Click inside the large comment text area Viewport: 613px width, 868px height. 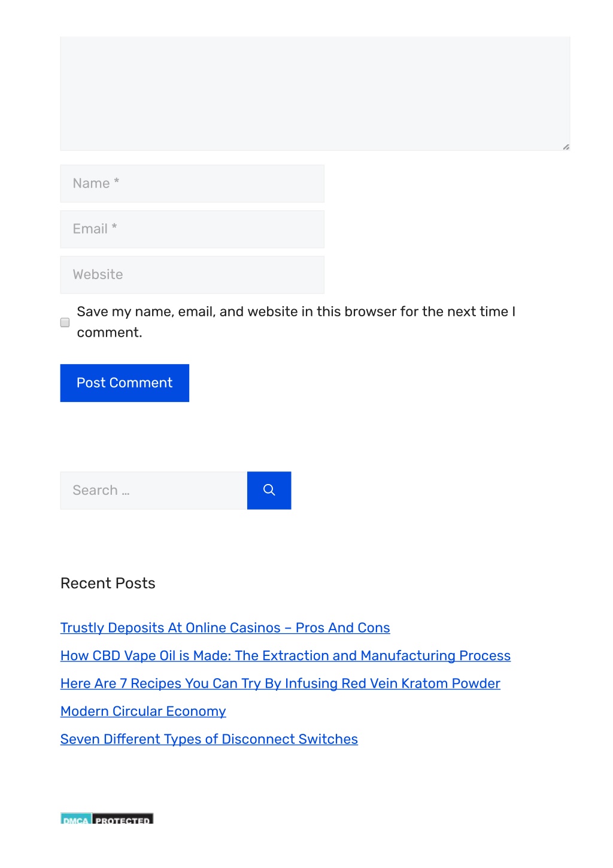[x=315, y=93]
